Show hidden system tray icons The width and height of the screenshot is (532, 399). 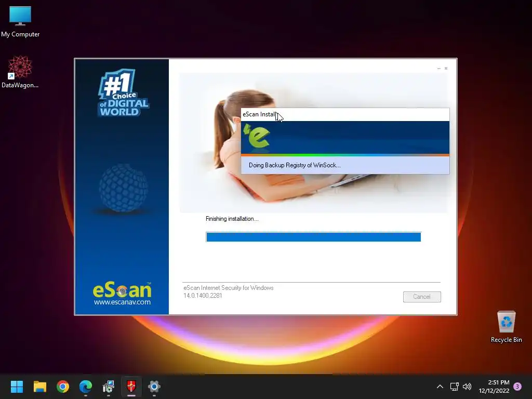coord(440,387)
